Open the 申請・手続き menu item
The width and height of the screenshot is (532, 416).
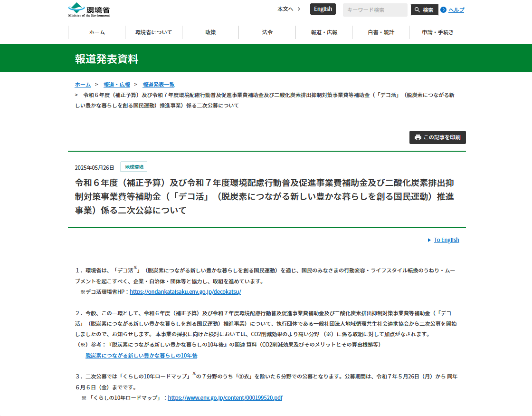tap(437, 32)
